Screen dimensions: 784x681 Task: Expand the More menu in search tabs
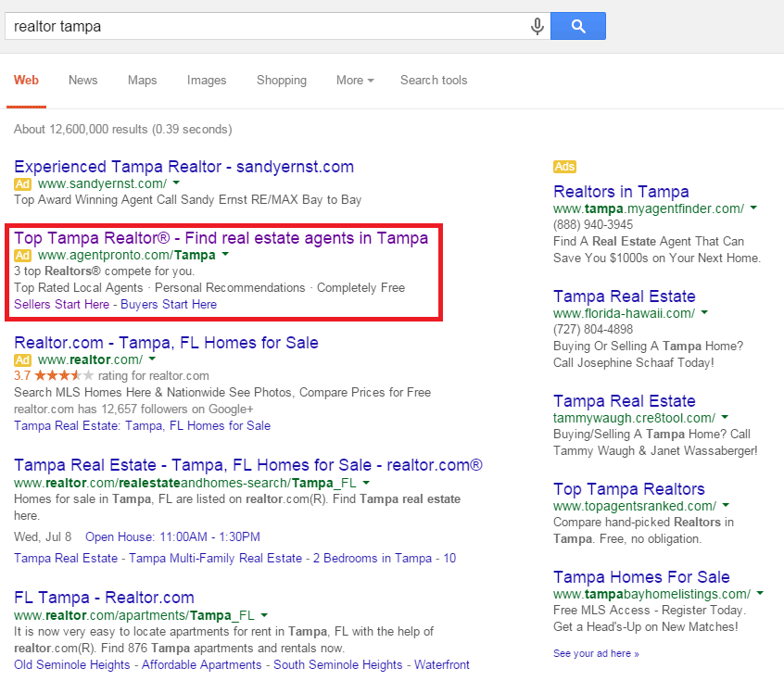(355, 81)
